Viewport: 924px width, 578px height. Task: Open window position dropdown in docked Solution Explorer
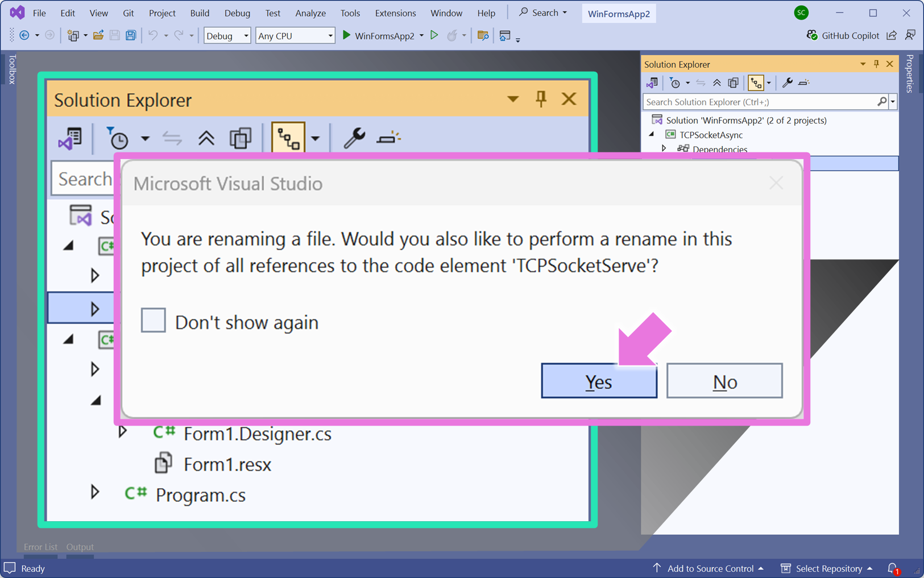click(x=863, y=64)
